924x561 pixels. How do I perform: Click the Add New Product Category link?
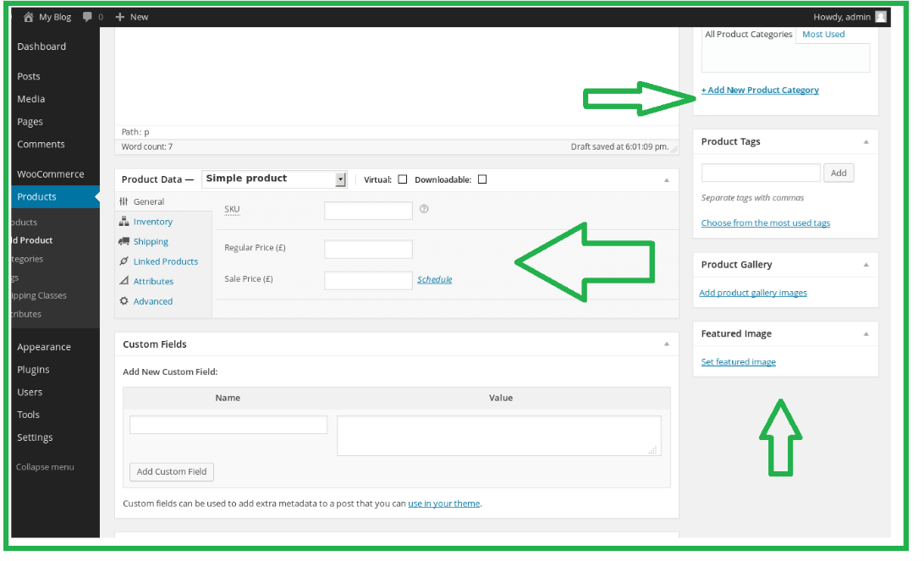pyautogui.click(x=760, y=90)
